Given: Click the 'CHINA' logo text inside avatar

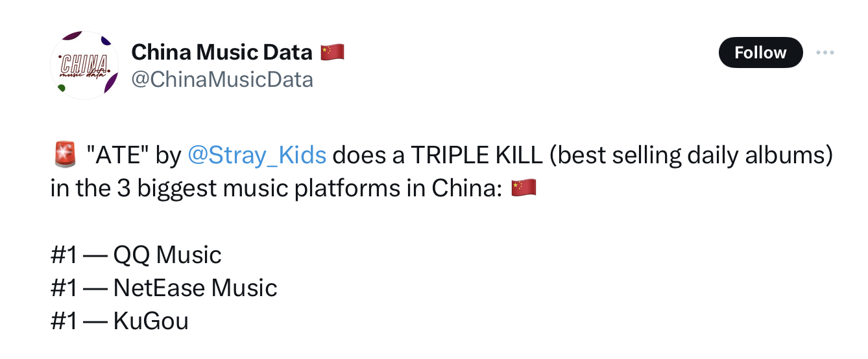Looking at the screenshot, I should click(x=84, y=64).
